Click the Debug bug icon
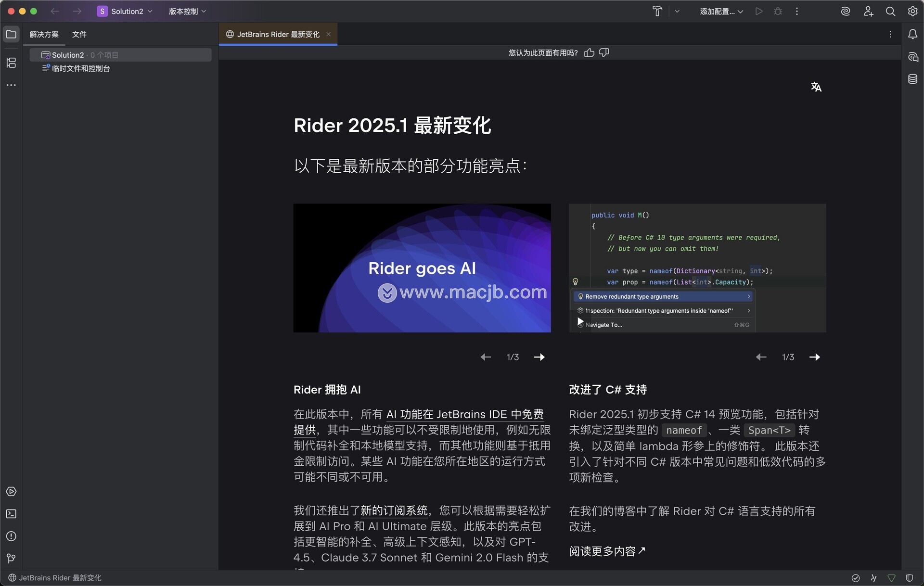The height and width of the screenshot is (586, 924). pyautogui.click(x=778, y=11)
